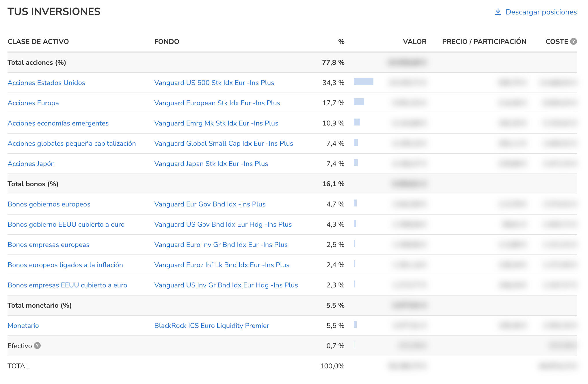Click the Total monetario (%) row label
Screen dimensions: 588x384
40,305
